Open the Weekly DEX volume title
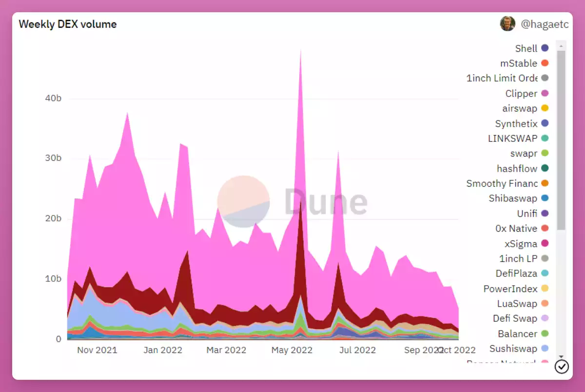The height and width of the screenshot is (392, 585). [68, 24]
